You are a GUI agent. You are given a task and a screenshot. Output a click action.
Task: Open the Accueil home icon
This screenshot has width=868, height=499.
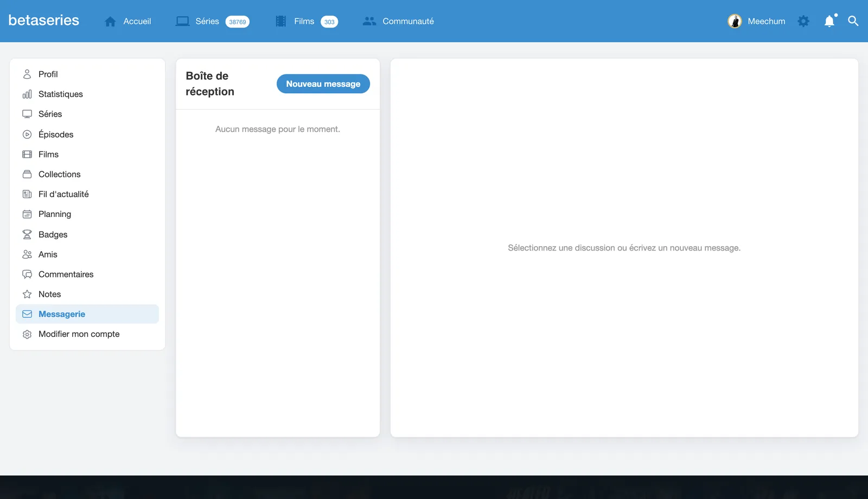(110, 21)
